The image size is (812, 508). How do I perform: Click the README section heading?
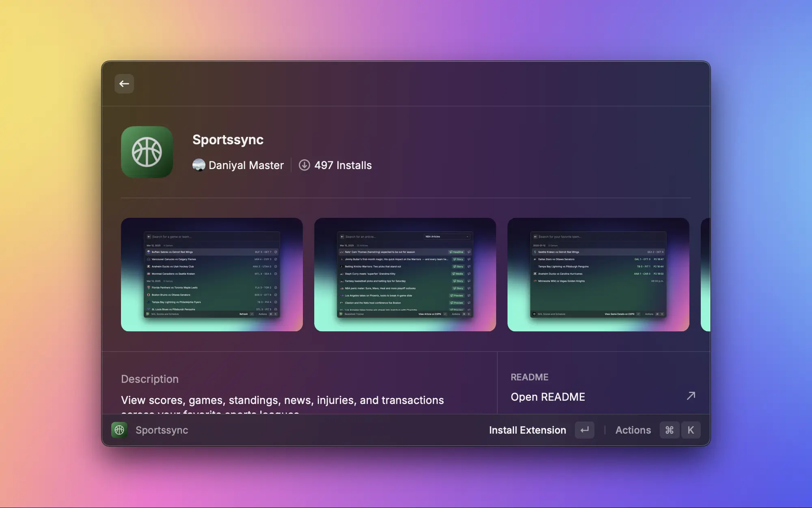529,377
